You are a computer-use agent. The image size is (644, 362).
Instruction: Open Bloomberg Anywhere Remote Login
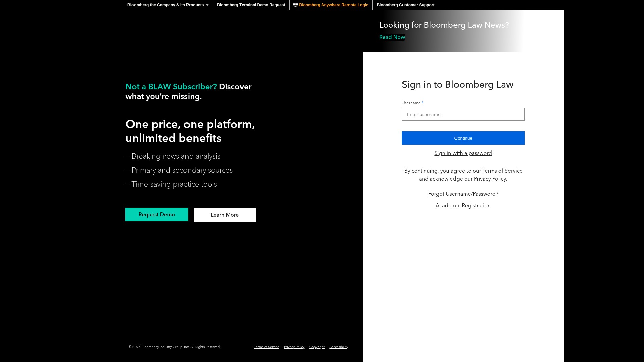coord(333,5)
